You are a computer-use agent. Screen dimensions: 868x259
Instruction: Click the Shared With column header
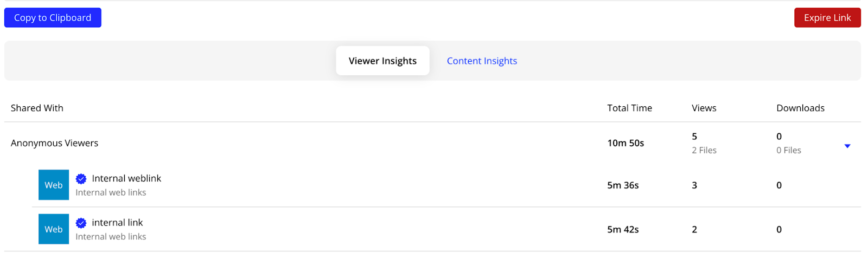tap(37, 108)
